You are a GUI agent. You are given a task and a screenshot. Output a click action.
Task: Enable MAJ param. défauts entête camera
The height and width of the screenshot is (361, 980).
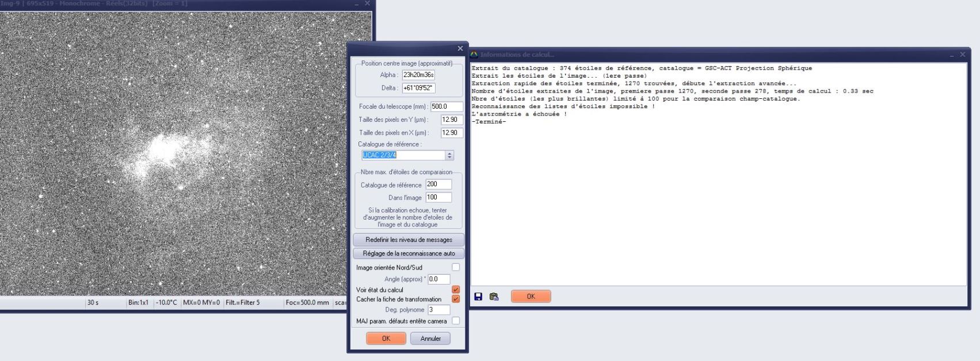click(x=456, y=321)
